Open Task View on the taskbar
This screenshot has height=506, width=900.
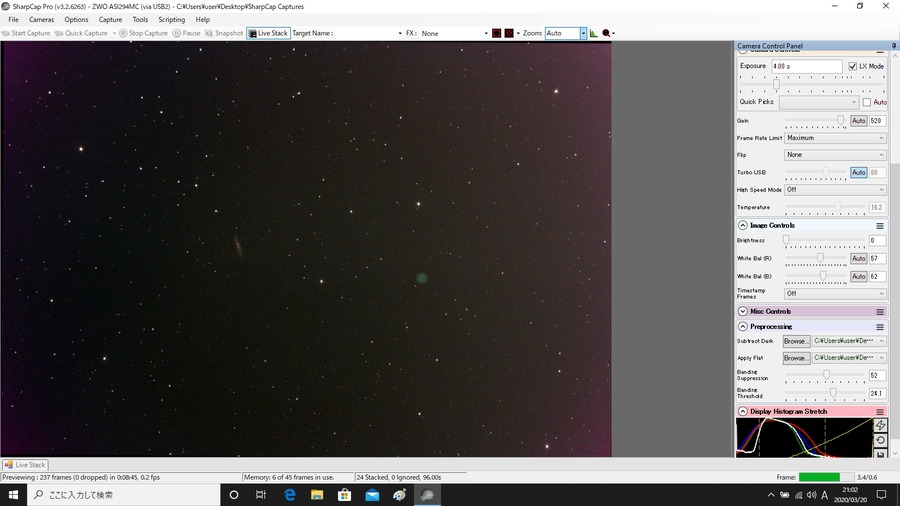coord(261,495)
